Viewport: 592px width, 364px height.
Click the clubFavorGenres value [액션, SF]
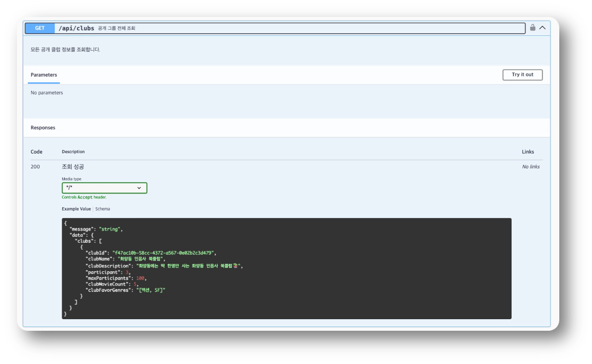point(151,290)
